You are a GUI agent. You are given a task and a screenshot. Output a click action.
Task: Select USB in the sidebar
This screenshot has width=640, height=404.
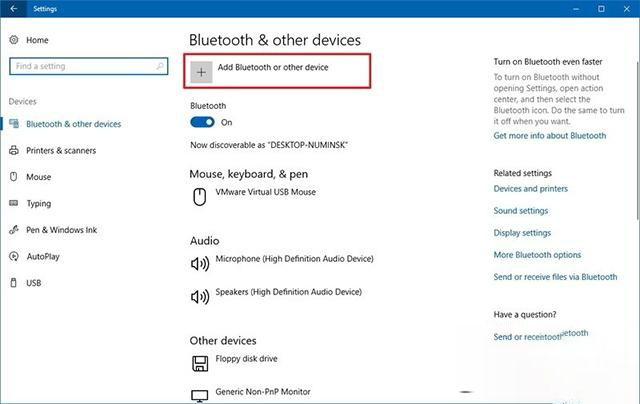coord(34,283)
